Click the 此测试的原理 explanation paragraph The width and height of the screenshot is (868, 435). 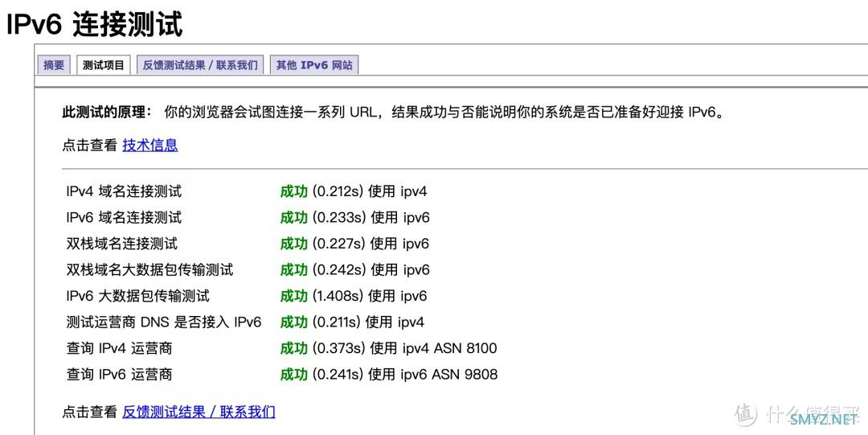pos(393,113)
